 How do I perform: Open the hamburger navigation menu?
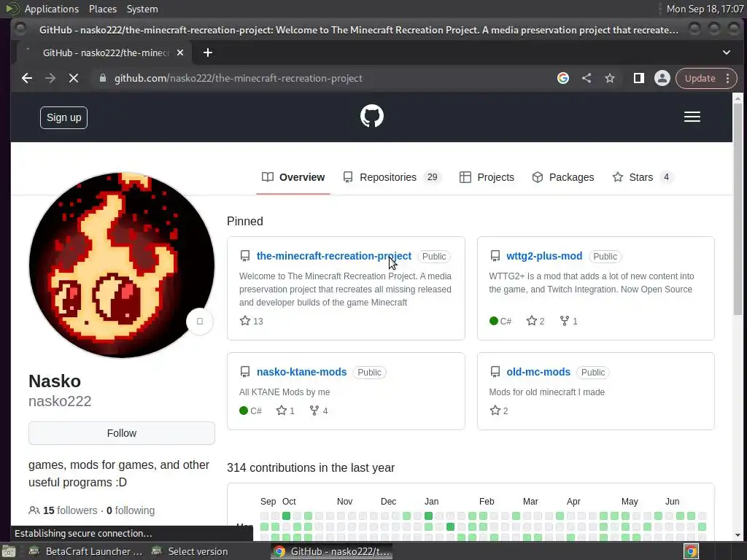click(692, 117)
